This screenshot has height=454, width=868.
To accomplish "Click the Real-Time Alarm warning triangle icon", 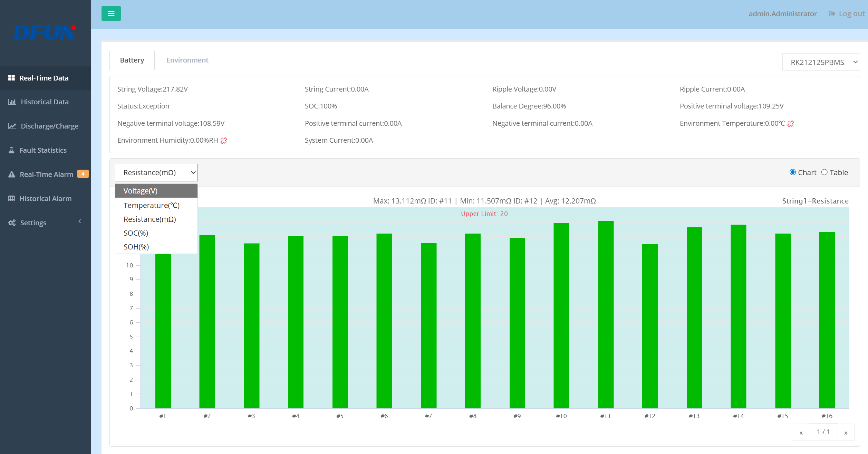I will click(x=12, y=174).
